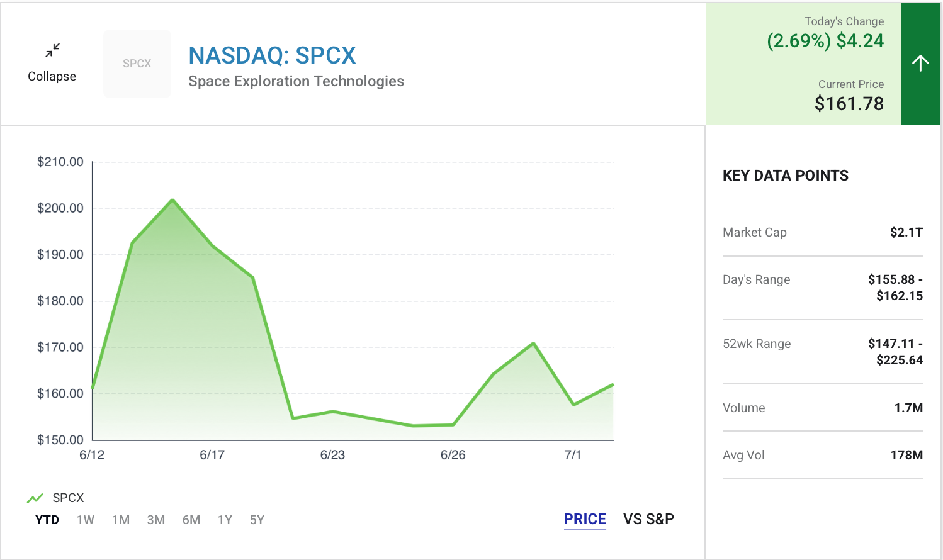Image resolution: width=943 pixels, height=560 pixels.
Task: Click the chart peak near $200
Action: click(x=172, y=200)
